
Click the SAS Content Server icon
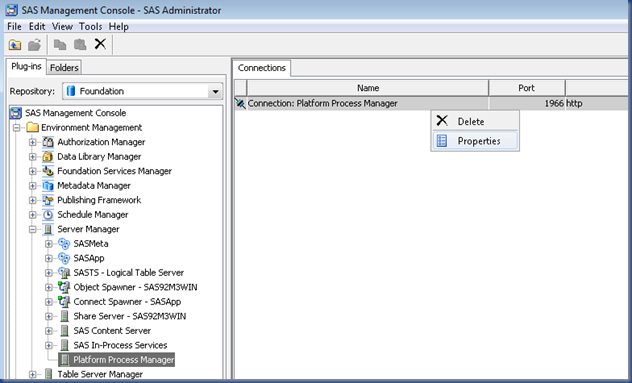coord(64,331)
